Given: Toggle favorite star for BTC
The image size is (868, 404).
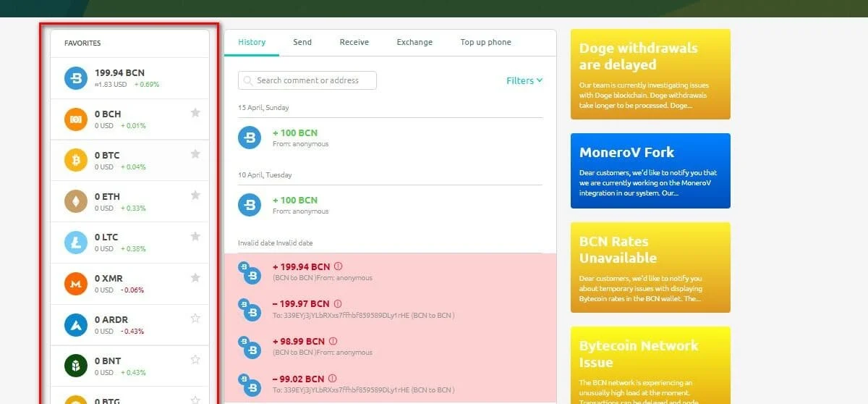Looking at the screenshot, I should pos(195,154).
